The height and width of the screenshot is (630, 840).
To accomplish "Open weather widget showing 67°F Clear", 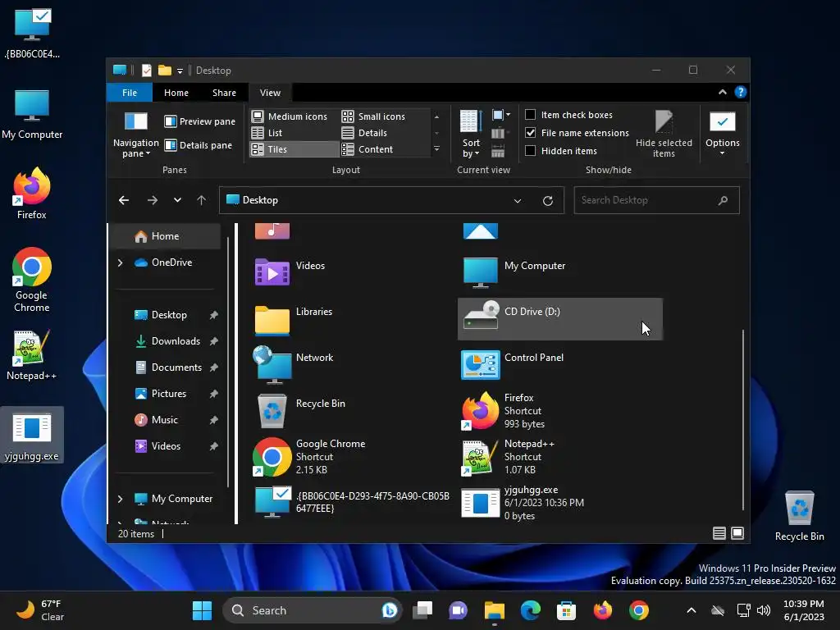I will [x=39, y=610].
